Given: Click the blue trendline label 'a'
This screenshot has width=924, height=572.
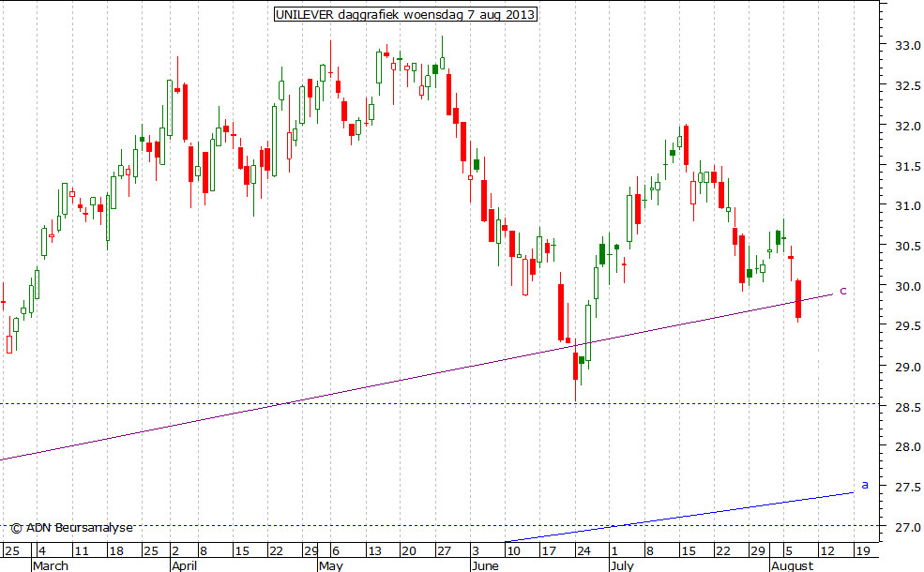Looking at the screenshot, I should click(865, 485).
